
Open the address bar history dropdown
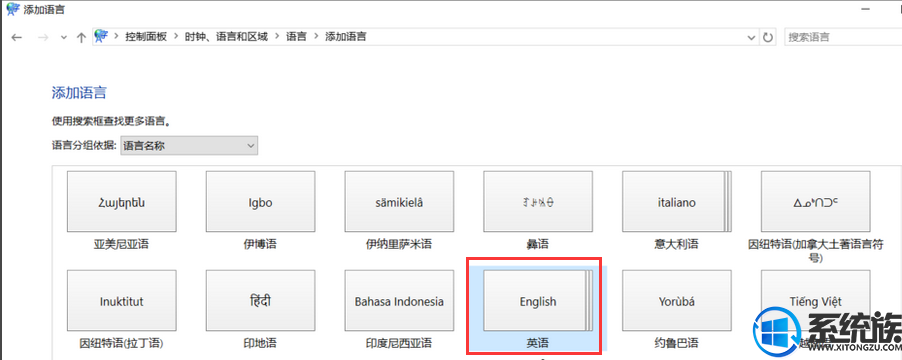(751, 37)
